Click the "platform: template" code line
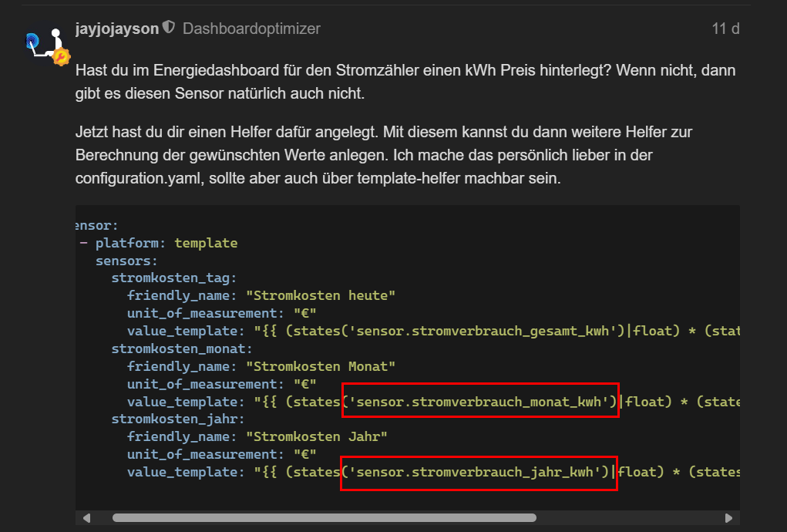Image resolution: width=787 pixels, height=532 pixels. click(166, 243)
